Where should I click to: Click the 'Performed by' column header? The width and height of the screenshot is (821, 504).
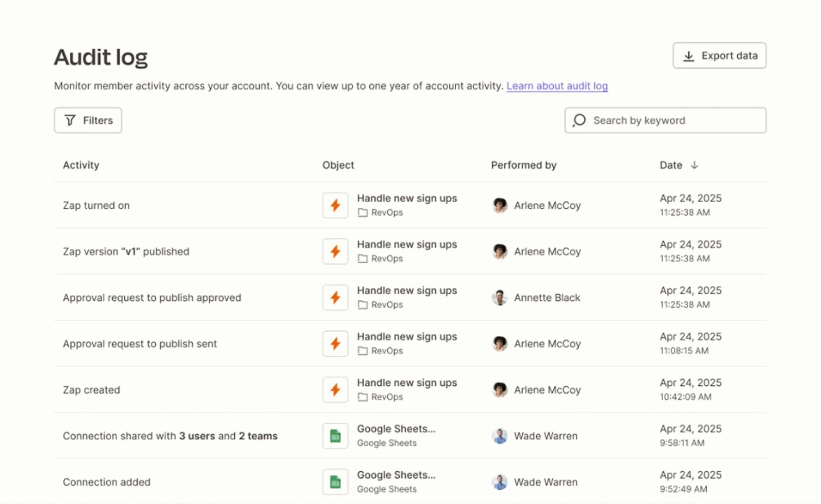tap(524, 165)
